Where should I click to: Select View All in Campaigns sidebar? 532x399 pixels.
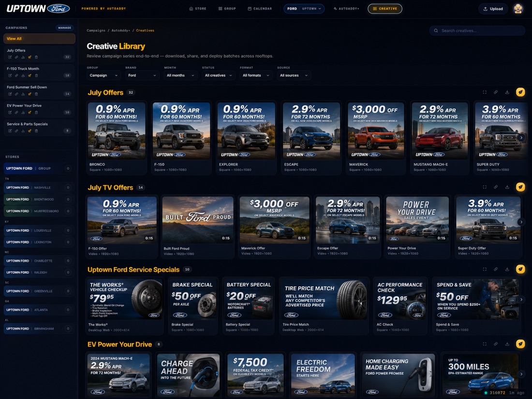click(x=39, y=39)
